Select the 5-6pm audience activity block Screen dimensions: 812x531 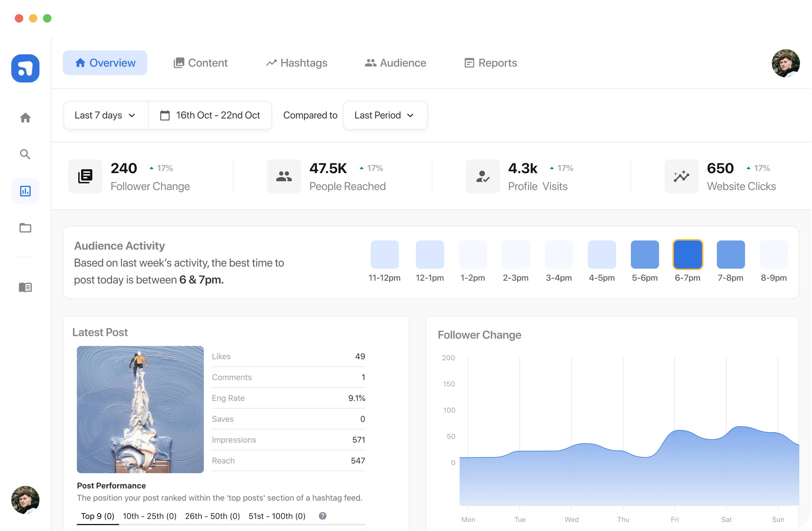click(644, 254)
